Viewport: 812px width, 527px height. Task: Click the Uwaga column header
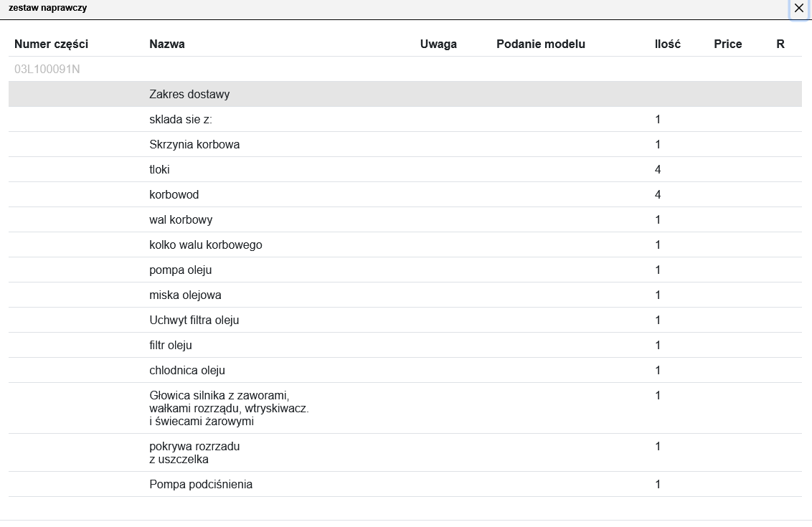pos(438,44)
